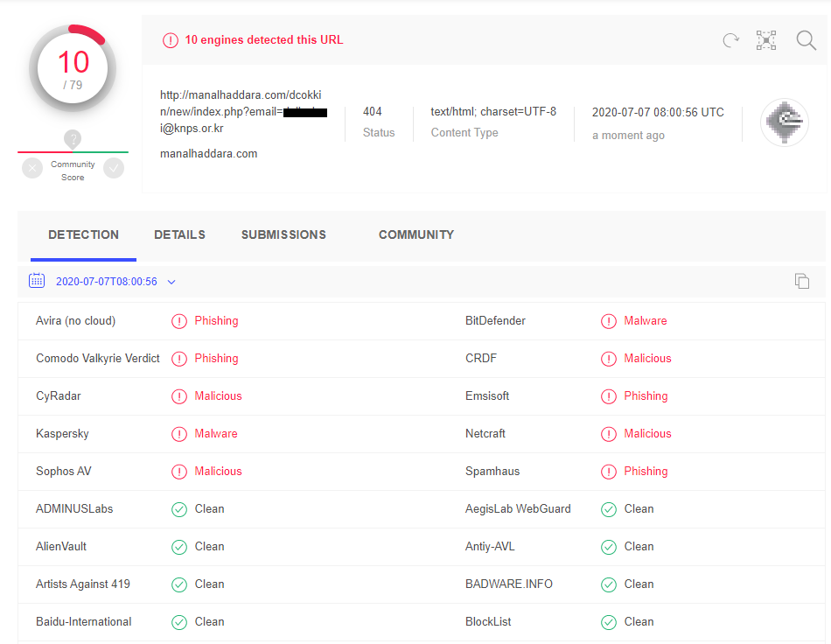Click the copy results icon
This screenshot has width=831, height=644.
[x=802, y=281]
